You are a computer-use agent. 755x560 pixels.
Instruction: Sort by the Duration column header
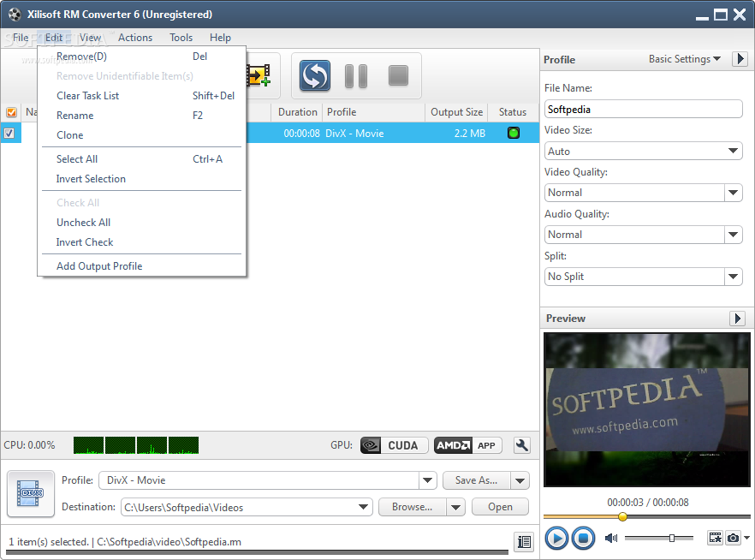[297, 112]
